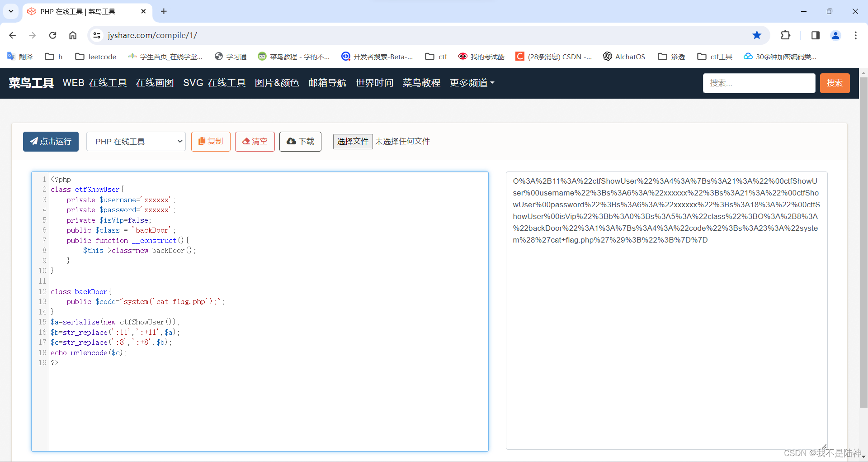Open the 学习通 bookmark
868x462 pixels.
[x=231, y=57]
